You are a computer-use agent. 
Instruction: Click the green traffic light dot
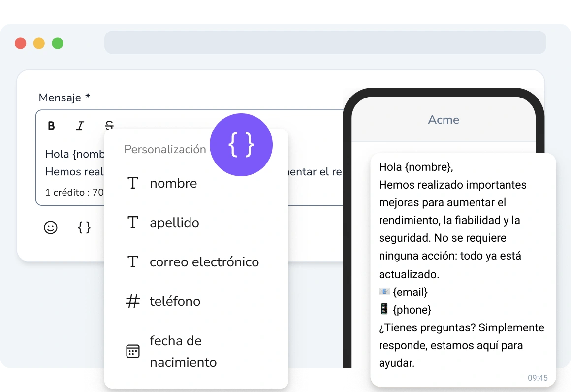58,43
